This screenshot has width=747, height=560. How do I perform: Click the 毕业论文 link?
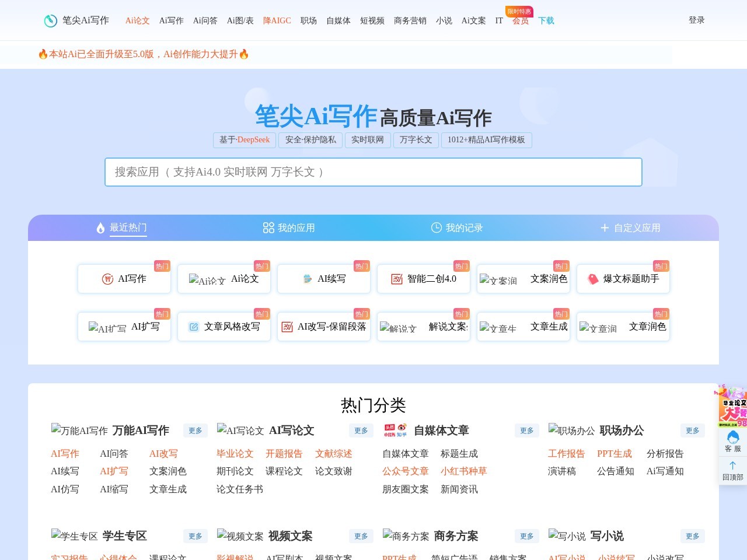click(x=235, y=454)
